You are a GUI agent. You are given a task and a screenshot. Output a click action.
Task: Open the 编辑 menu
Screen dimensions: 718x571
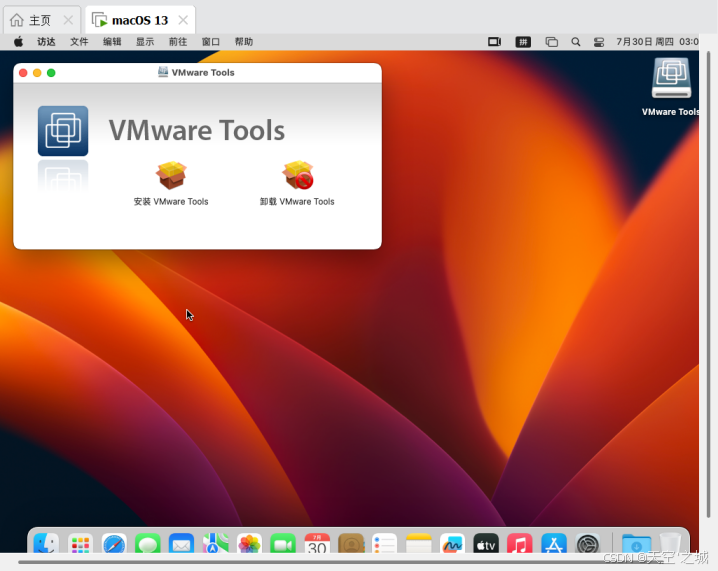coord(112,42)
